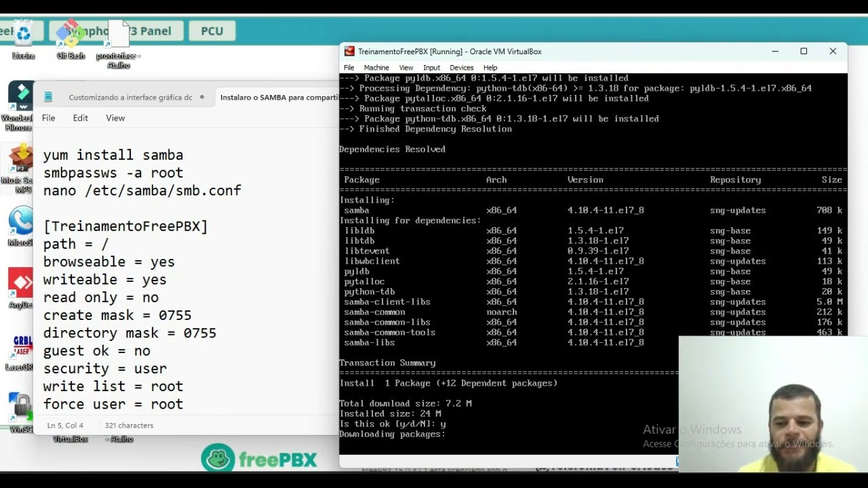The image size is (868, 488).
Task: Open the pronterface Atalho desktop shortcut
Action: tap(118, 44)
